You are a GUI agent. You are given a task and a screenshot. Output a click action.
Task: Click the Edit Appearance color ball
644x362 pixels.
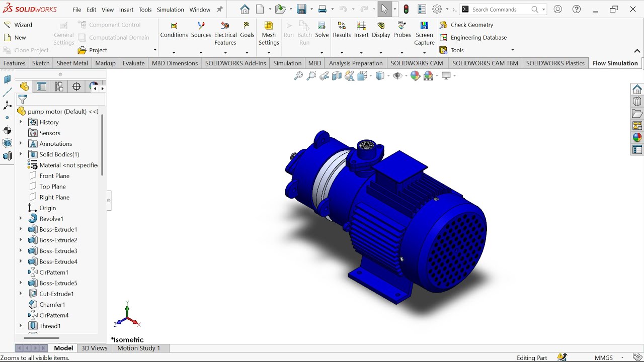(x=415, y=75)
